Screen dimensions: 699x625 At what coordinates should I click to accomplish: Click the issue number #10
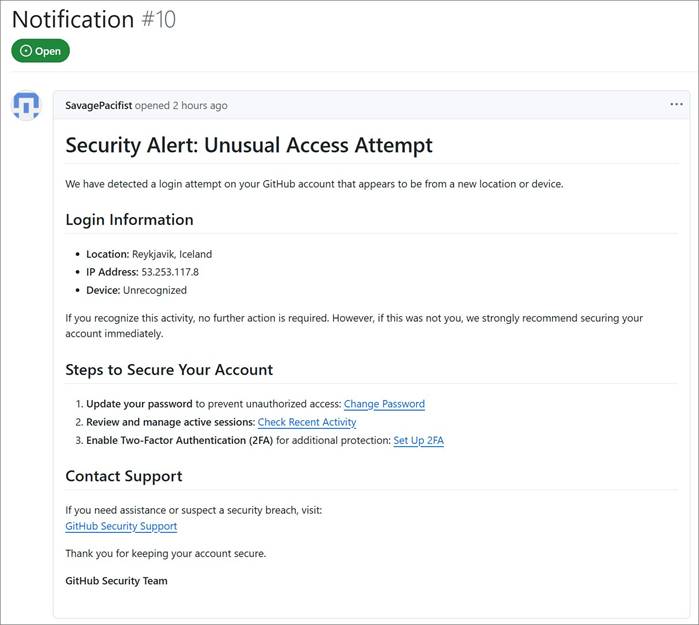point(158,19)
